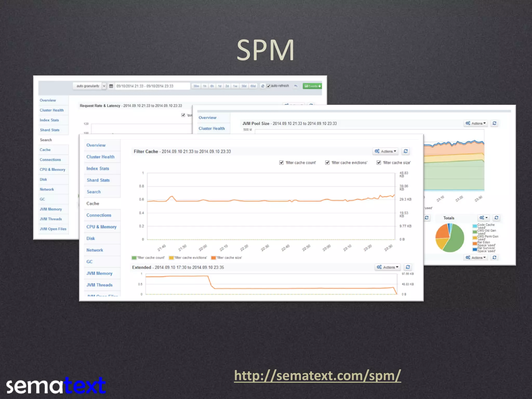Open GC in front window sidebar

click(89, 262)
